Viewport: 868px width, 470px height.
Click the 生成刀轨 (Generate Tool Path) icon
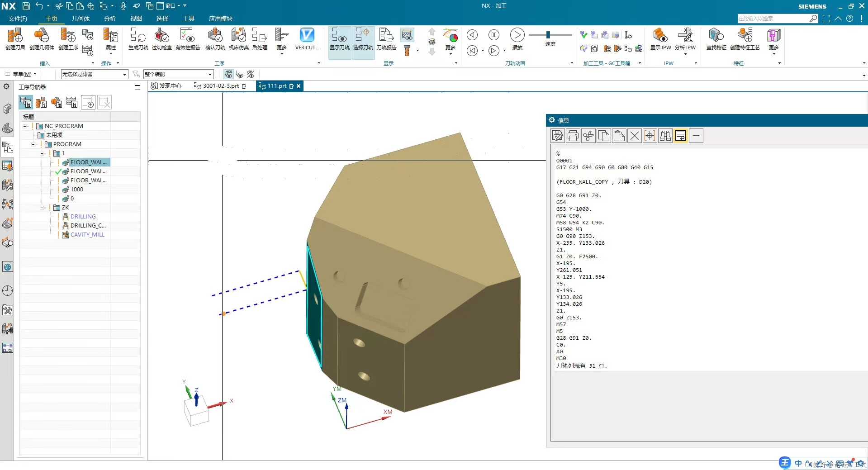(138, 39)
